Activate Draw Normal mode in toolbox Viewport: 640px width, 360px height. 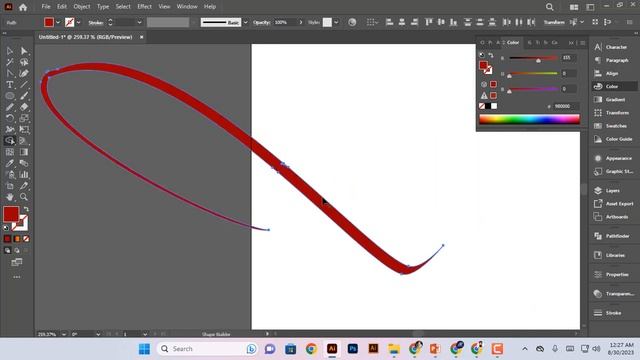click(x=7, y=250)
